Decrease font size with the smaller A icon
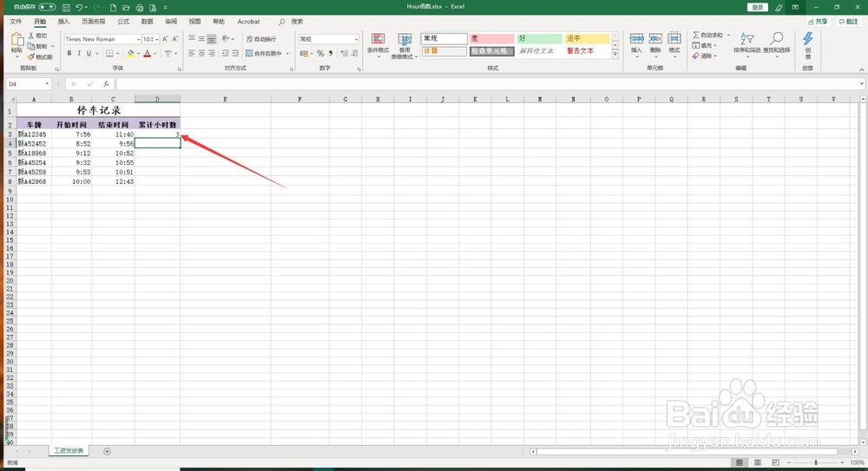This screenshot has width=868, height=471. [175, 39]
